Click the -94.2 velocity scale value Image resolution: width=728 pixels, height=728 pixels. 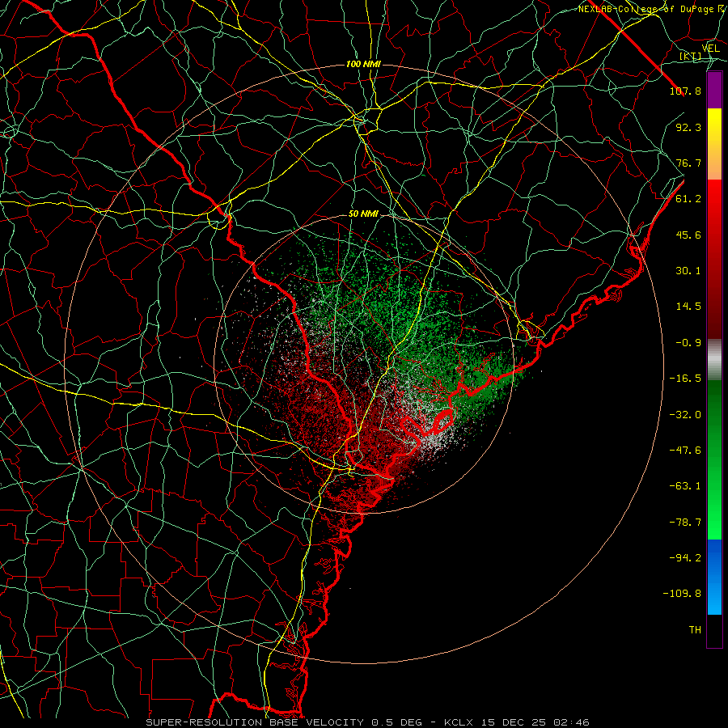pos(685,558)
